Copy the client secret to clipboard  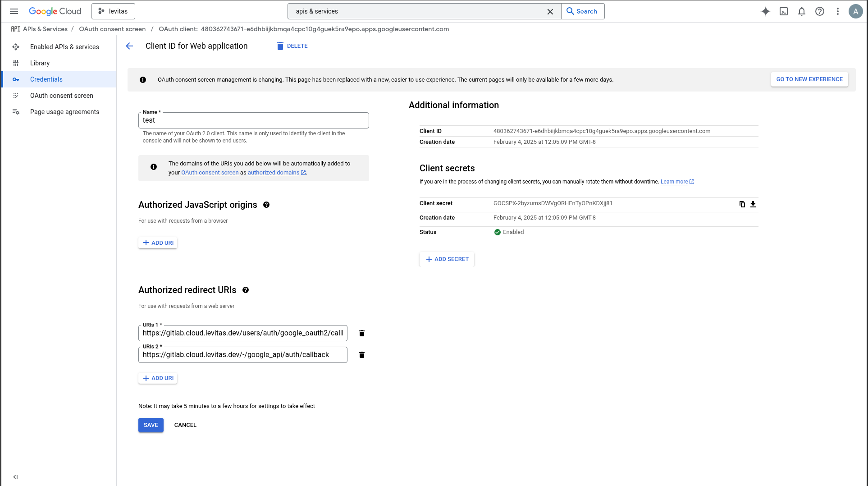click(742, 204)
